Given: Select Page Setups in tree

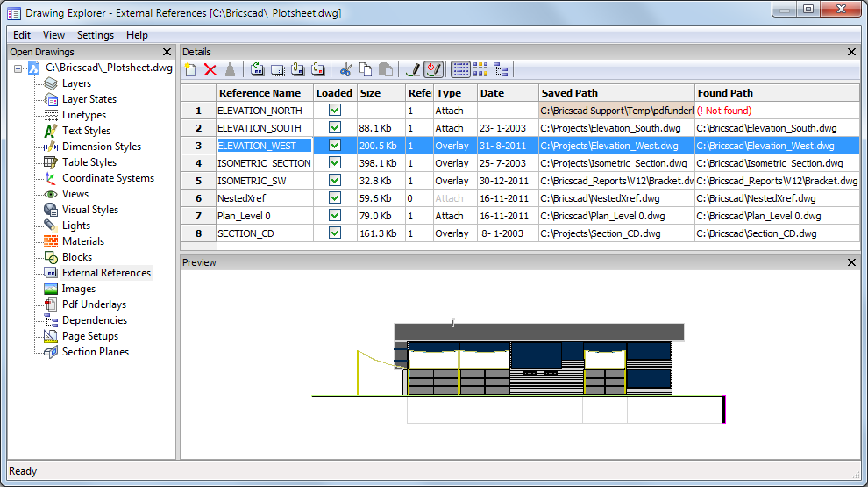Looking at the screenshot, I should 90,336.
